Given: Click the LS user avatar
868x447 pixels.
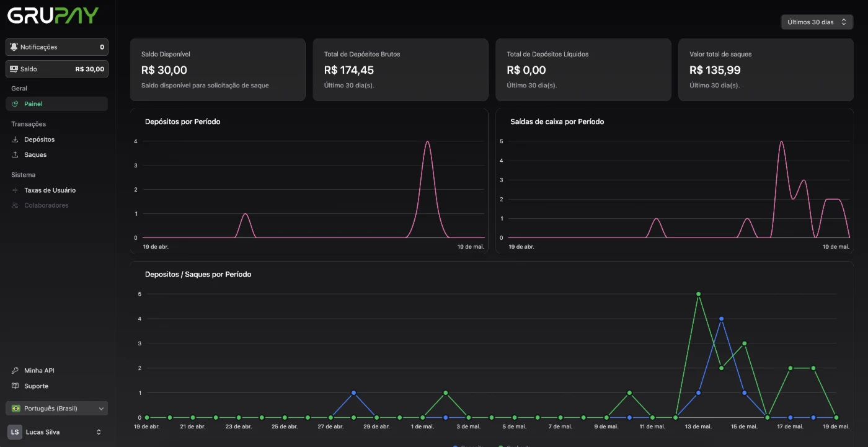Looking at the screenshot, I should [x=15, y=432].
